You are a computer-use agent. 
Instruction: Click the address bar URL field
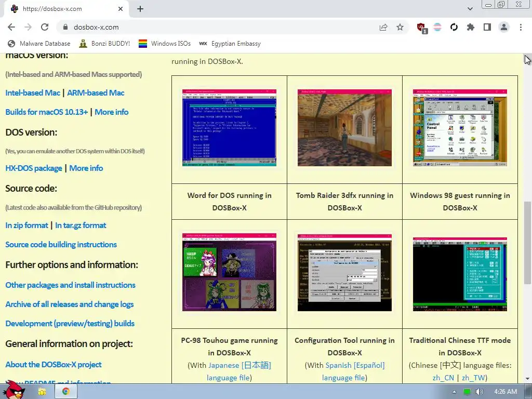click(217, 27)
